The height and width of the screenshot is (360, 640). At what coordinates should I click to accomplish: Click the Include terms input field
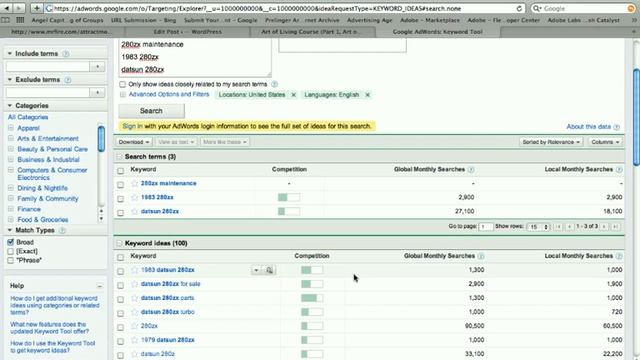coord(47,67)
